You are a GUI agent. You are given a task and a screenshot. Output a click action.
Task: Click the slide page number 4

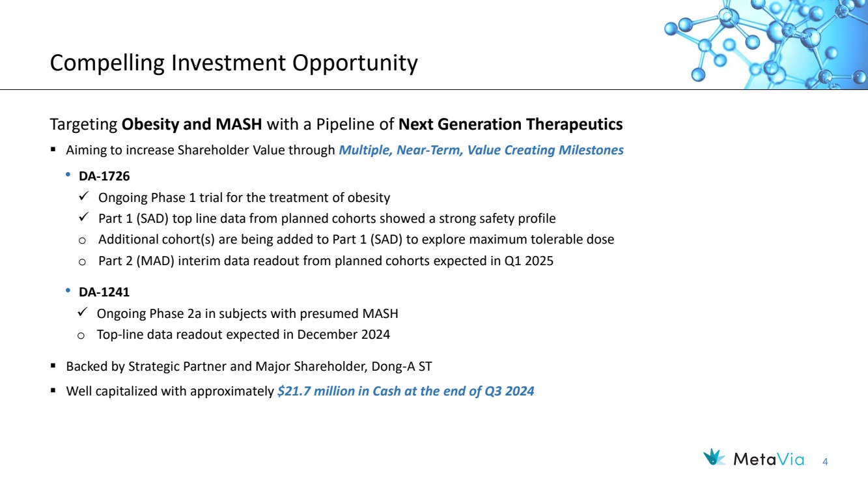tap(826, 462)
